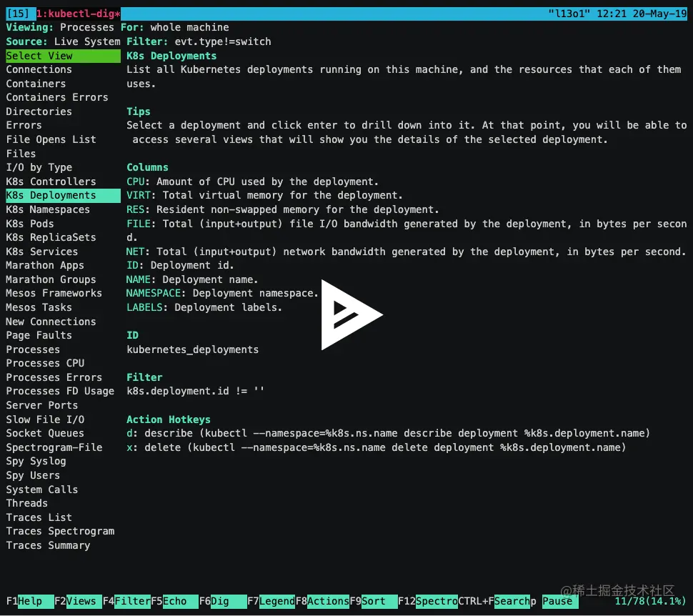Choose the Socket Queues view
This screenshot has width=693, height=616.
[x=45, y=433]
